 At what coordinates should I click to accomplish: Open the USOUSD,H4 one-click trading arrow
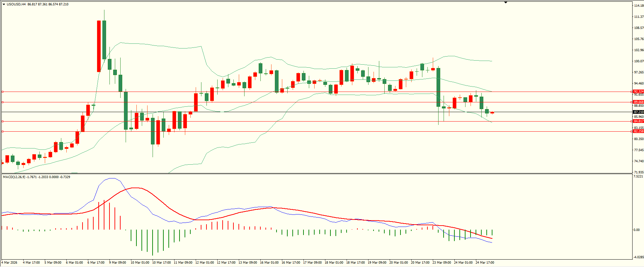[4, 4]
